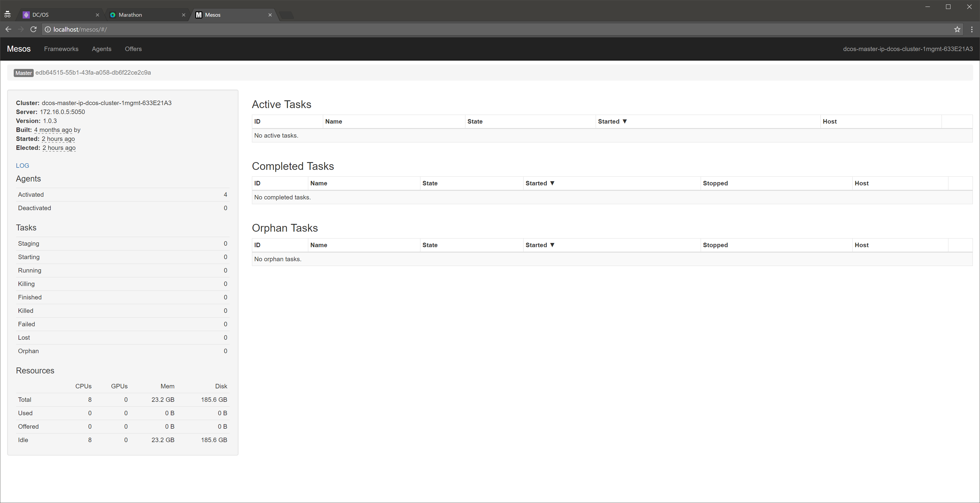The image size is (980, 503).
Task: Click the browser back arrow icon
Action: [x=8, y=29]
